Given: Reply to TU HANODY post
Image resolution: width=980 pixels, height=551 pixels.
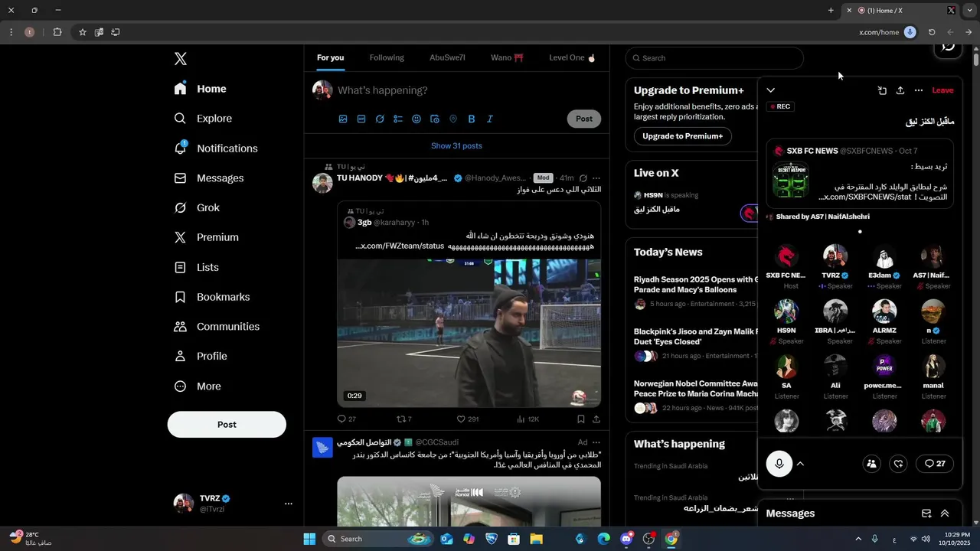Looking at the screenshot, I should point(346,419).
